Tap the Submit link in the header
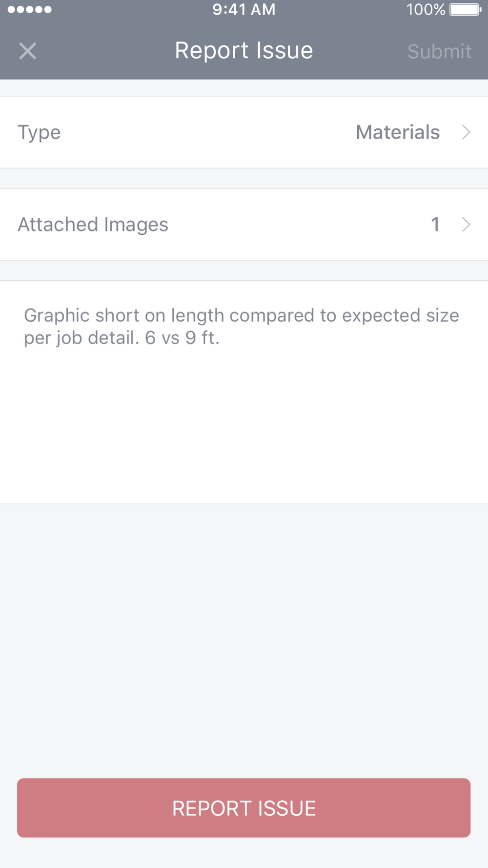Viewport: 488px width, 868px height. pos(439,51)
